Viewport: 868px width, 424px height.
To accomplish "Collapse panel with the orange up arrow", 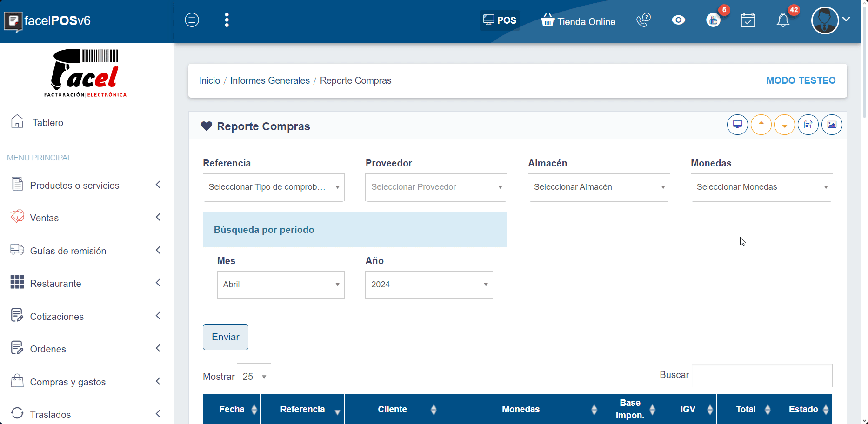I will [761, 125].
